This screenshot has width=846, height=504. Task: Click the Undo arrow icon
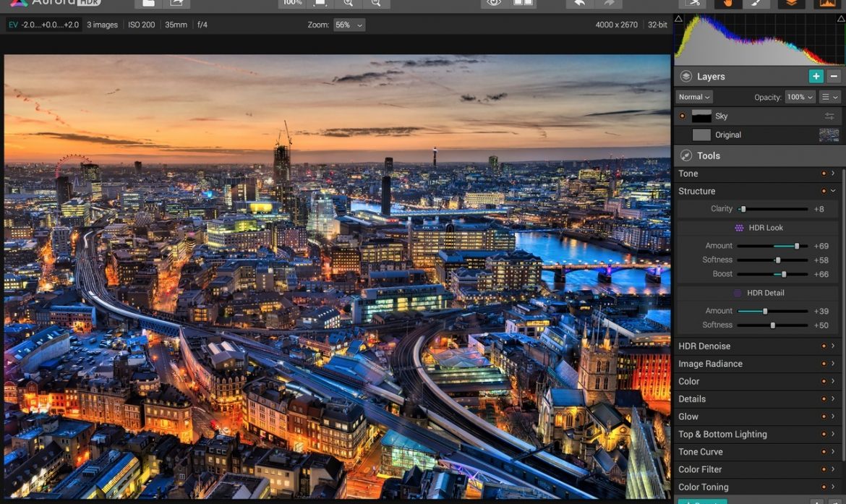click(579, 3)
